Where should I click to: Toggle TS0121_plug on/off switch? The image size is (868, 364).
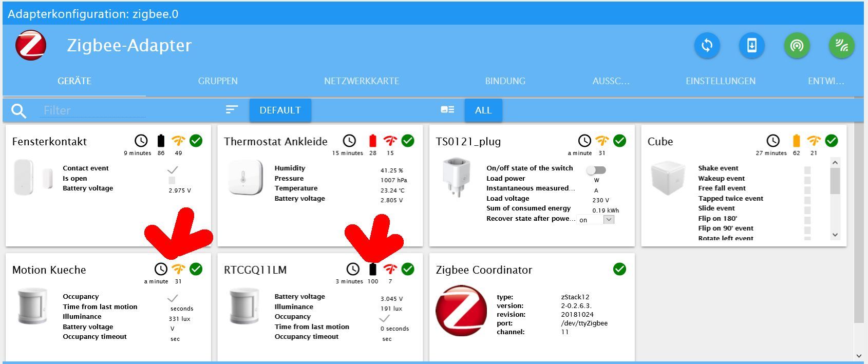point(596,170)
